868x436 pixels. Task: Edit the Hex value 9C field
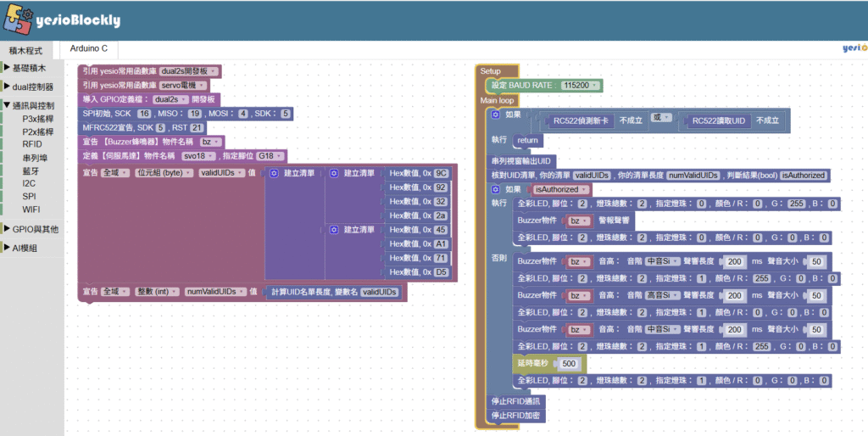point(441,173)
